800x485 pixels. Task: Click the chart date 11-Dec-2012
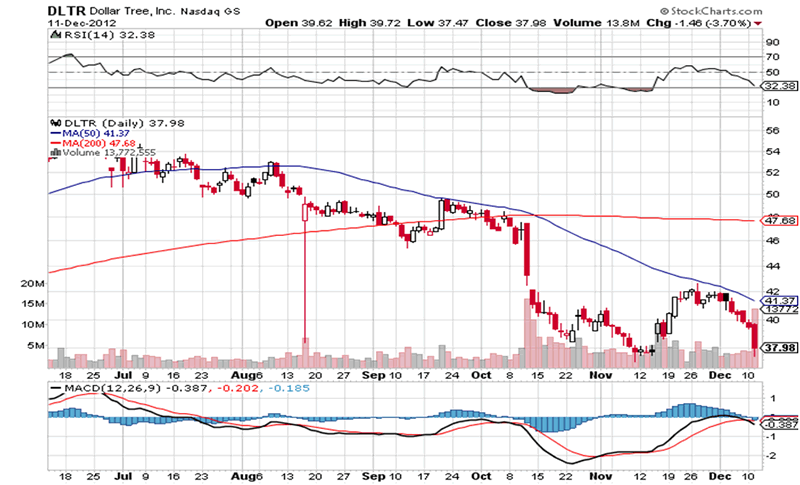click(82, 23)
